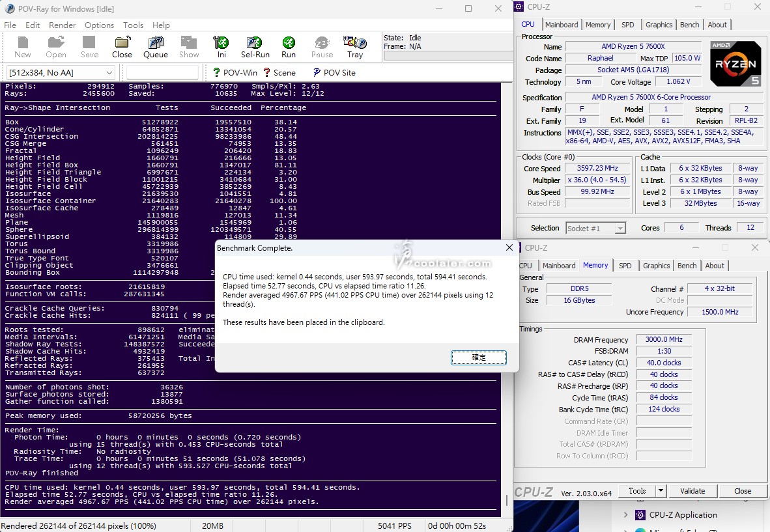Open the Options menu
Screen dimensions: 770x532
pos(99,25)
